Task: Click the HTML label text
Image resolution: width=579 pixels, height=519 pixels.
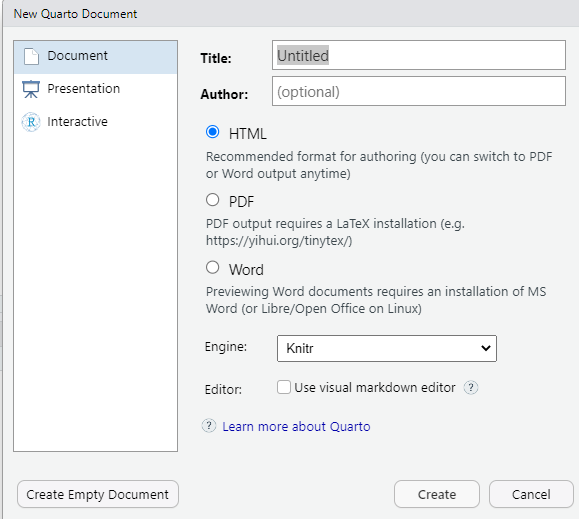Action: click(x=247, y=134)
